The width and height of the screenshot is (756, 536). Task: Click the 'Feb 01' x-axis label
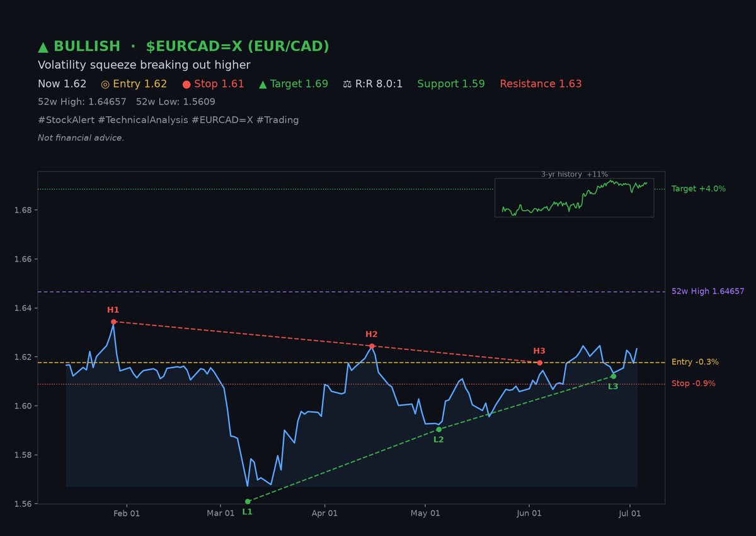point(127,514)
